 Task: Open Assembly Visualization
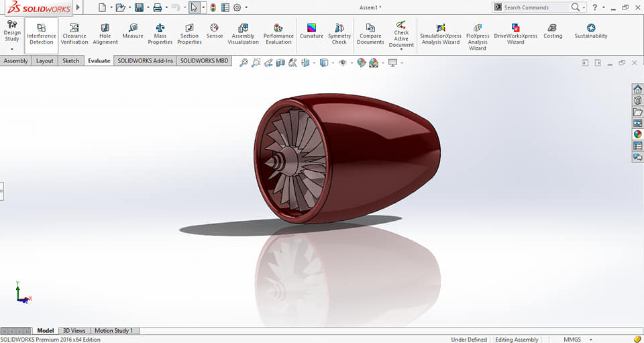[243, 34]
